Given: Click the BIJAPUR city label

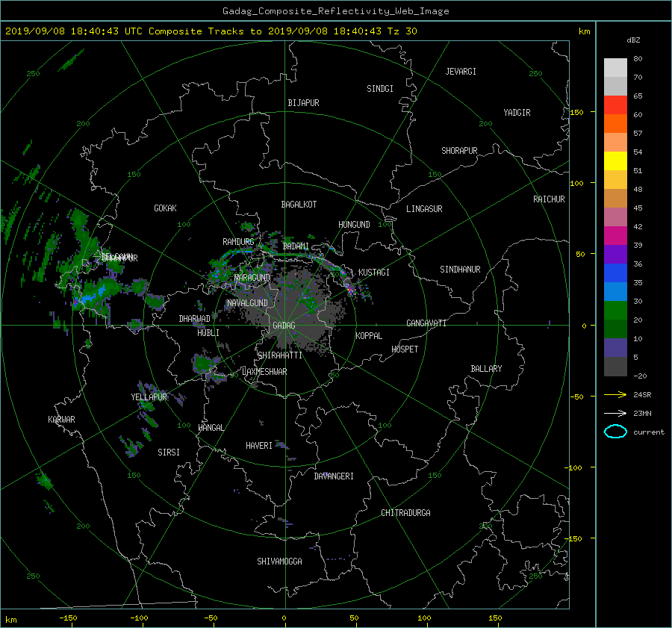Looking at the screenshot, I should click(303, 103).
